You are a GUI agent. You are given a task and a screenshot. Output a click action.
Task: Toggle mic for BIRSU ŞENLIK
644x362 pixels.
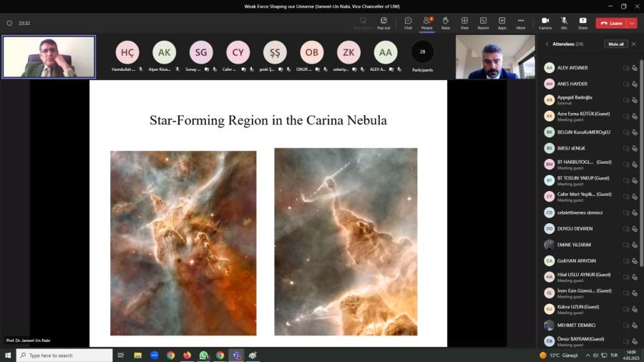point(635,148)
